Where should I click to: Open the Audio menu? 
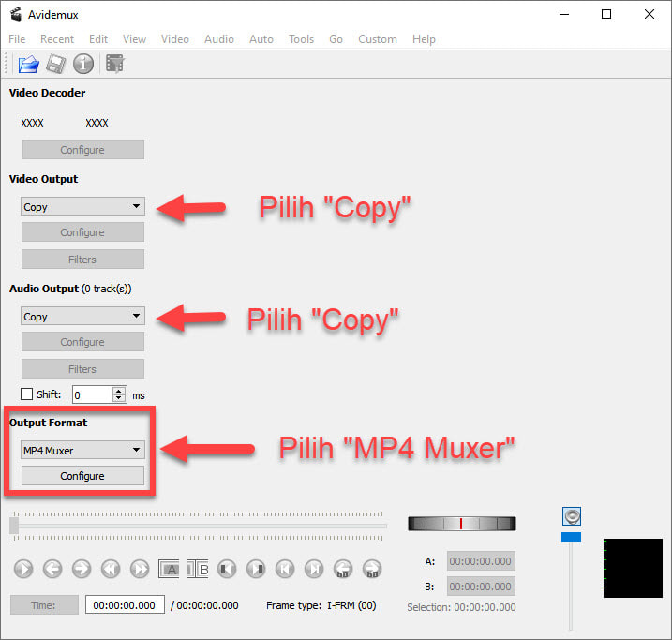(x=219, y=39)
